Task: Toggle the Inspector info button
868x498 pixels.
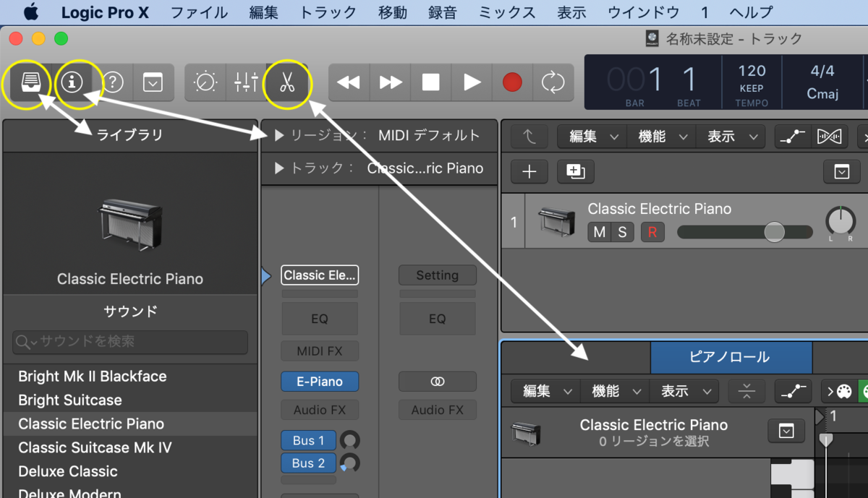Action: click(x=72, y=82)
